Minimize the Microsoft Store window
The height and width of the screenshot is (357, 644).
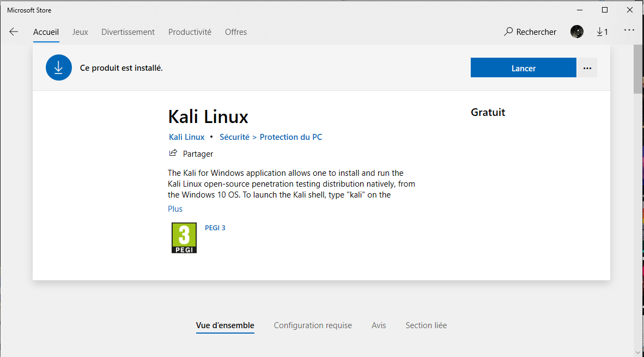[580, 10]
